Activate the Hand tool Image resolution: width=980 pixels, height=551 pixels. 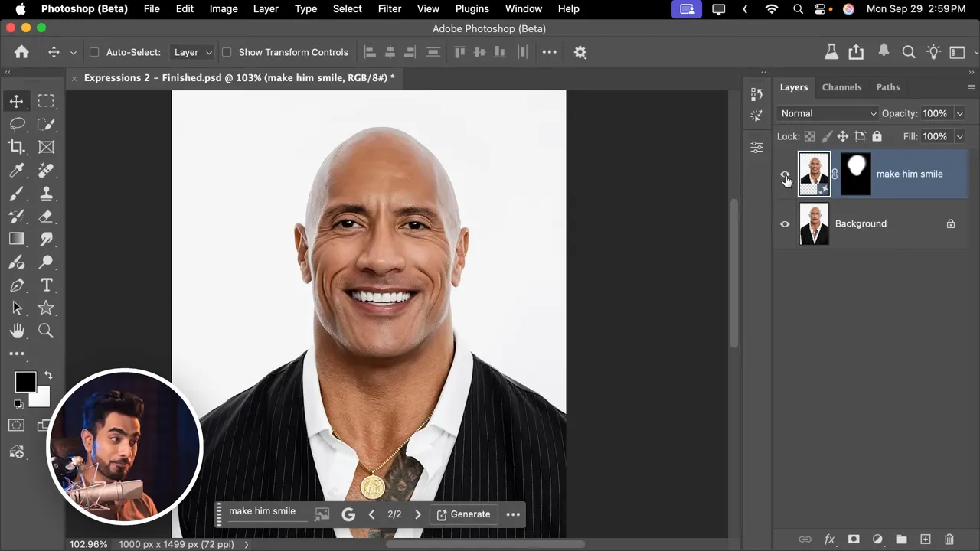17,331
